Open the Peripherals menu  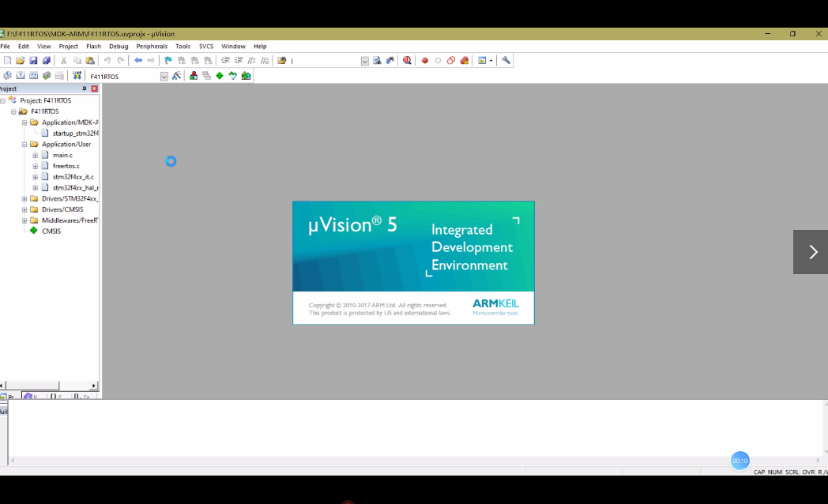[152, 47]
